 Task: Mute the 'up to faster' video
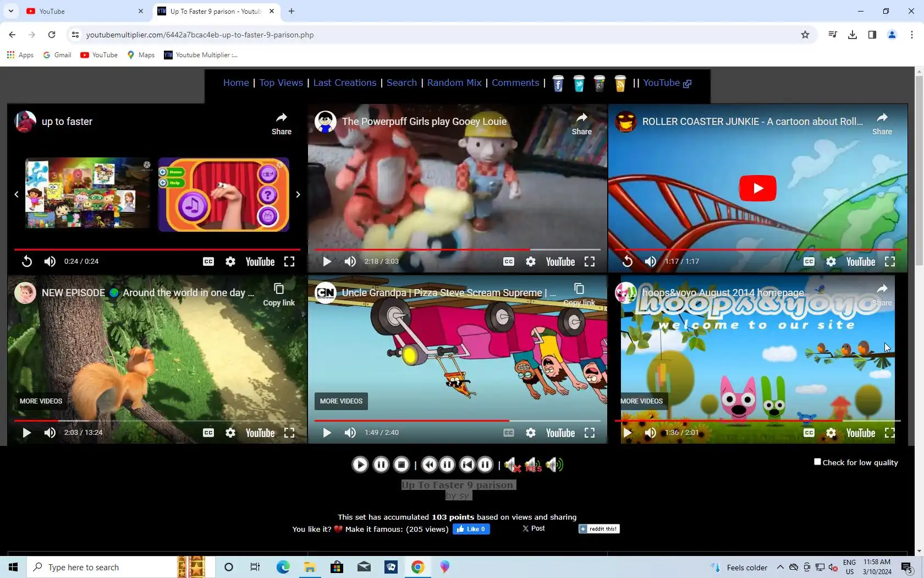pos(50,261)
